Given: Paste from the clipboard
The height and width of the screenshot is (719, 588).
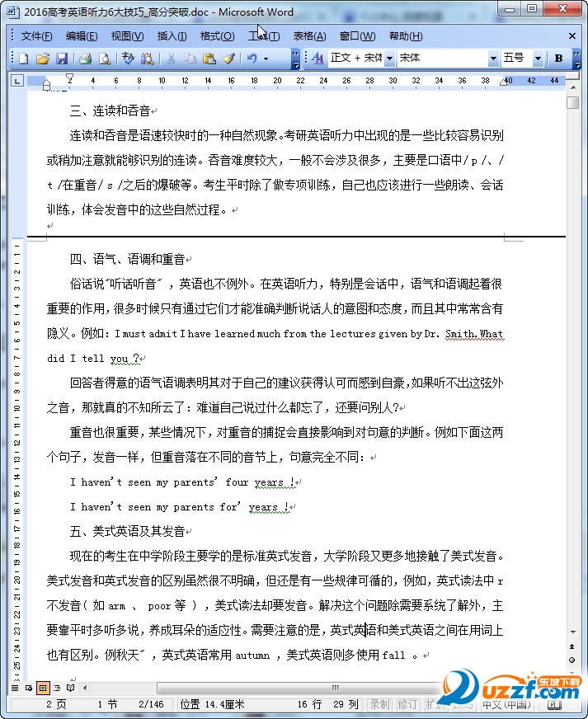Looking at the screenshot, I should (x=209, y=59).
